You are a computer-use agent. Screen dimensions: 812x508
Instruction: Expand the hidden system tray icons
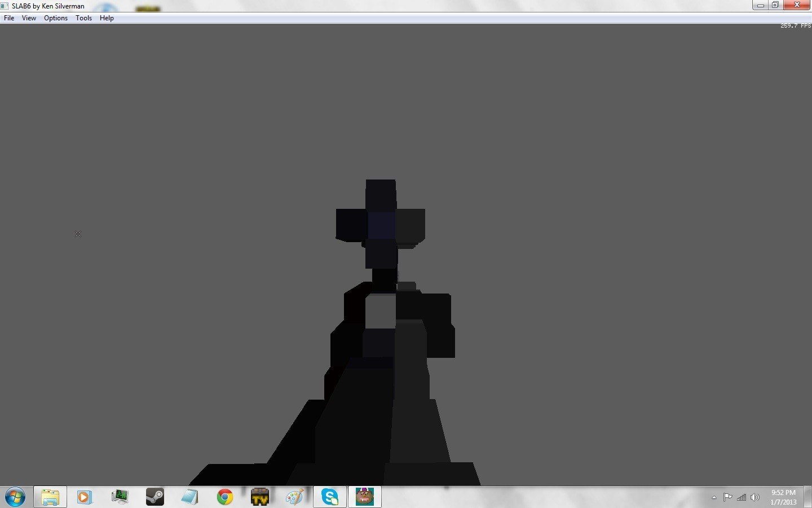point(714,497)
